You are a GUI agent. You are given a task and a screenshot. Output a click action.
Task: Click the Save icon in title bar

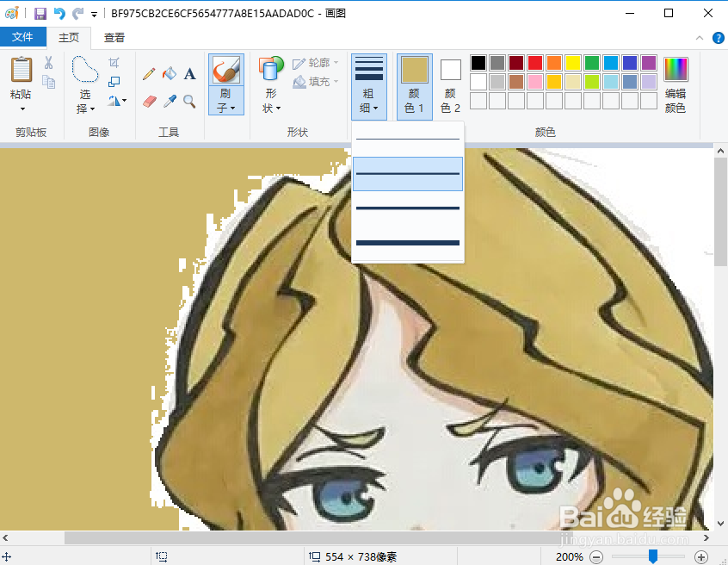click(40, 12)
